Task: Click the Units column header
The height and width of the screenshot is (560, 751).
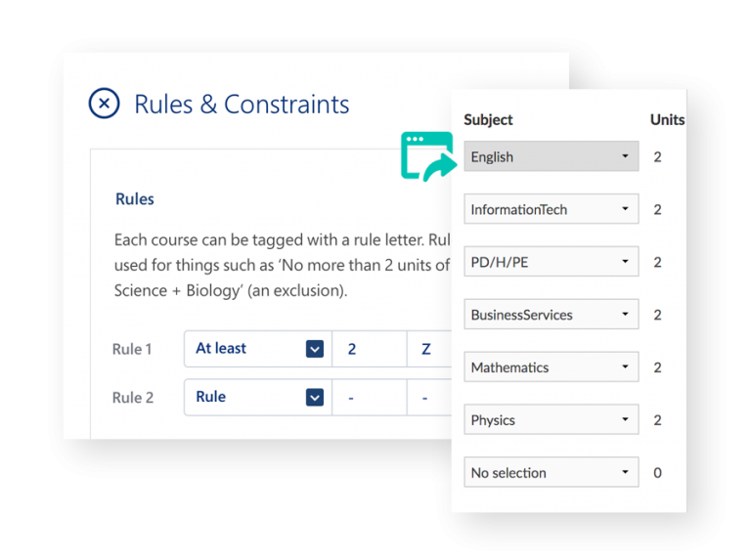Action: tap(667, 120)
